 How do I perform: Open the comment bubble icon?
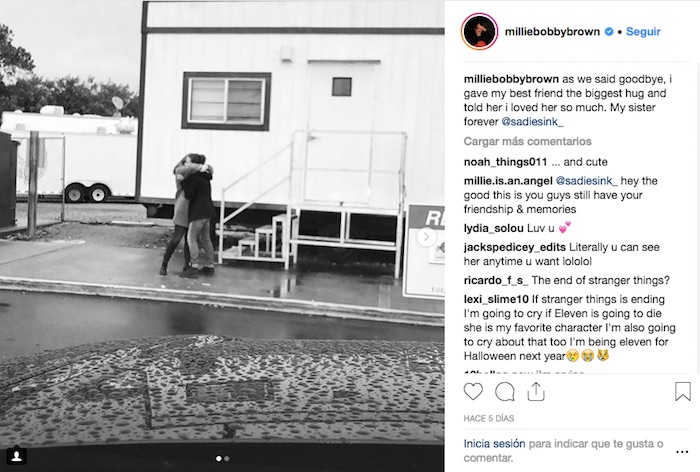point(504,392)
